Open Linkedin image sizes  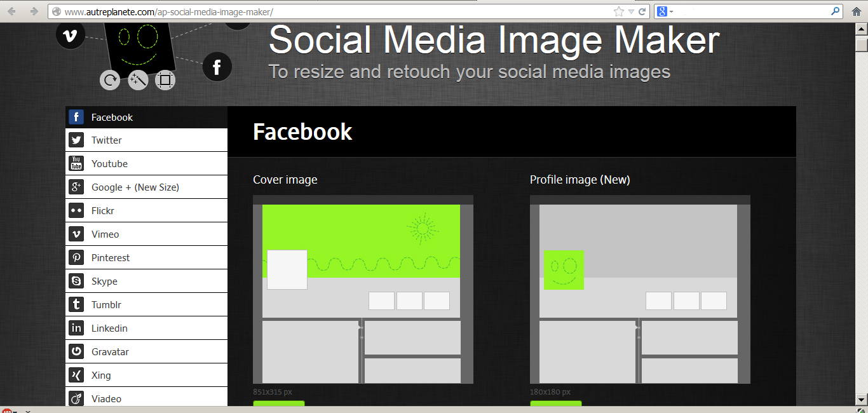pyautogui.click(x=146, y=328)
